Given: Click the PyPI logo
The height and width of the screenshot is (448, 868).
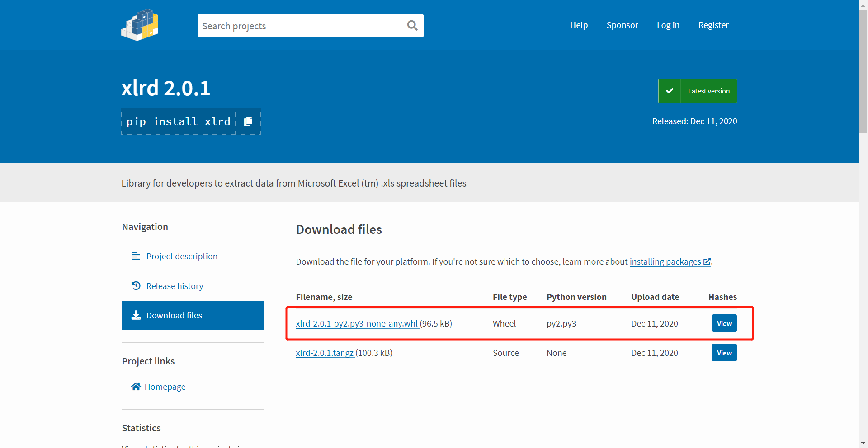Looking at the screenshot, I should (139, 25).
